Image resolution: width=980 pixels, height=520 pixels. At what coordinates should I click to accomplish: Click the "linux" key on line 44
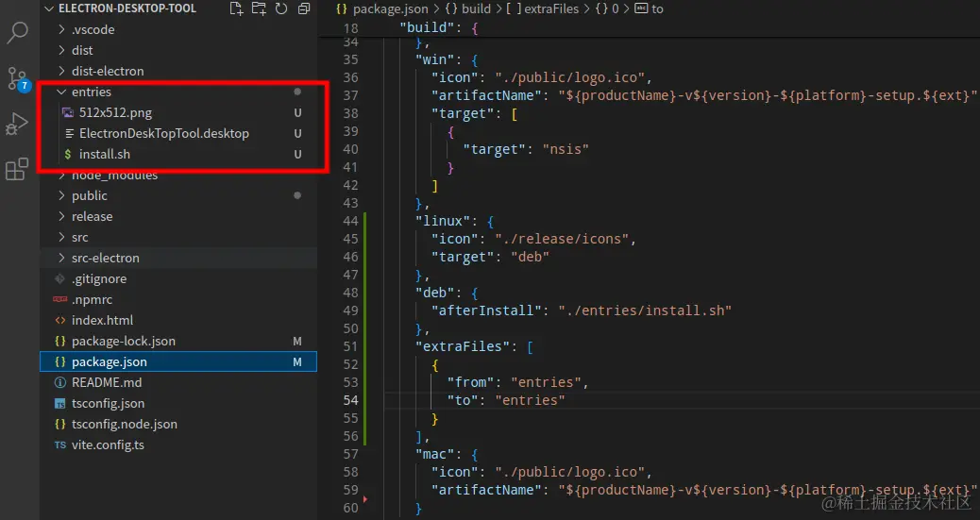(x=443, y=221)
